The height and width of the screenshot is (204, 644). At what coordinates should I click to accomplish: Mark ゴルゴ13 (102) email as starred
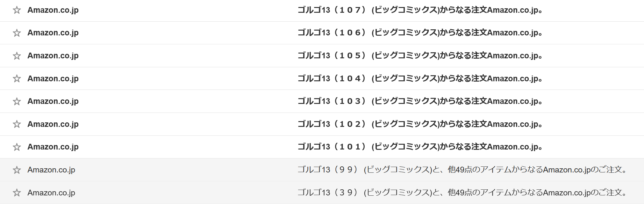17,124
